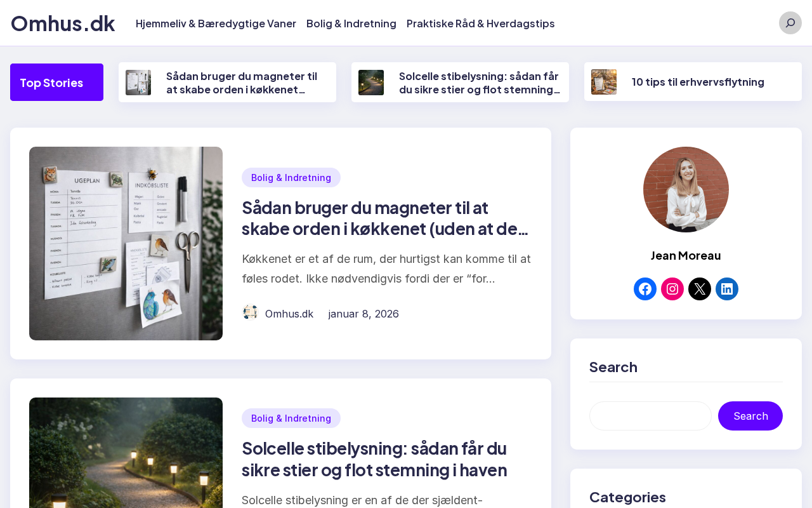The height and width of the screenshot is (508, 812).
Task: Open the magnet board article image
Action: pyautogui.click(x=126, y=243)
